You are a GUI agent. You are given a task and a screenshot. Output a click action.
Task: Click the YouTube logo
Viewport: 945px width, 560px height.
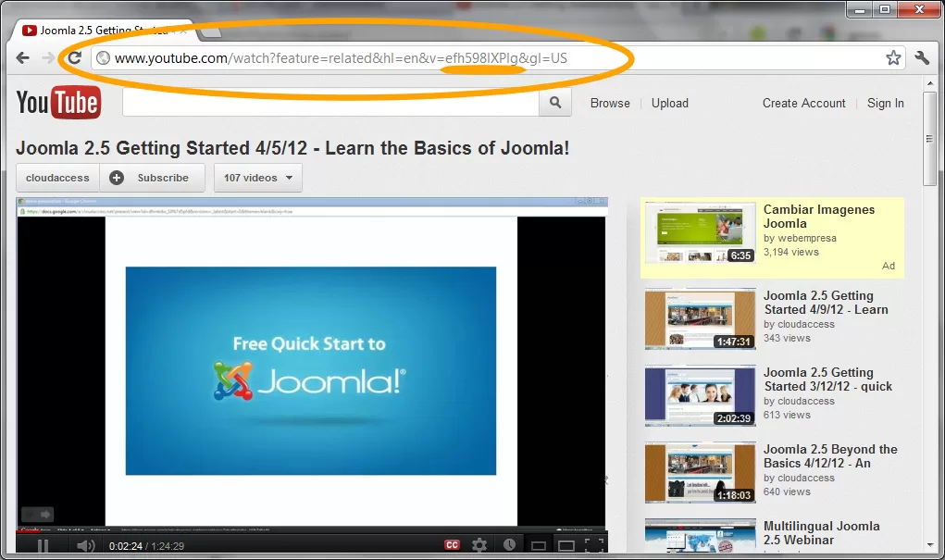[x=58, y=103]
